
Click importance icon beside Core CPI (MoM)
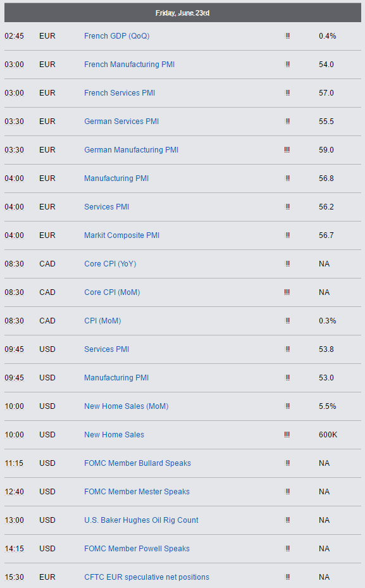click(x=287, y=292)
